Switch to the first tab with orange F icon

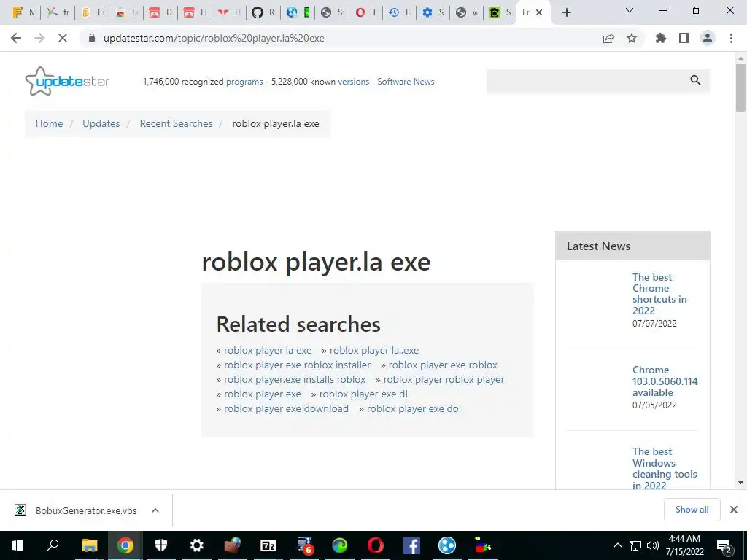point(23,12)
